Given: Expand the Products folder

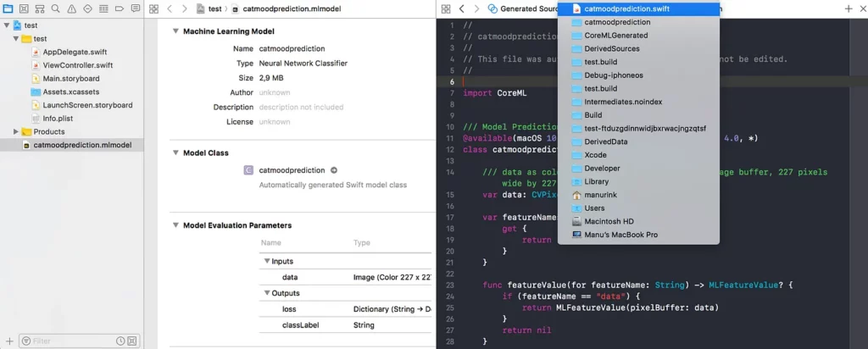Looking at the screenshot, I should (16, 131).
